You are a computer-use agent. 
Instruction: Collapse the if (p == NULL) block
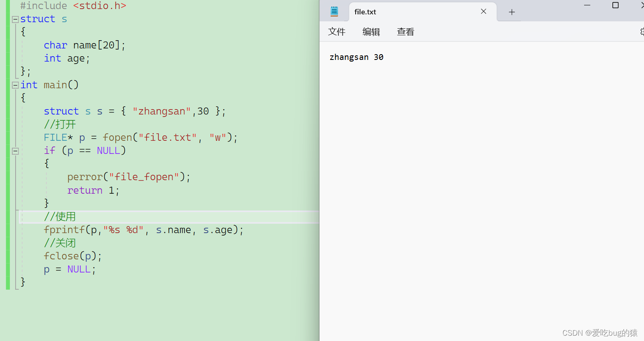15,151
